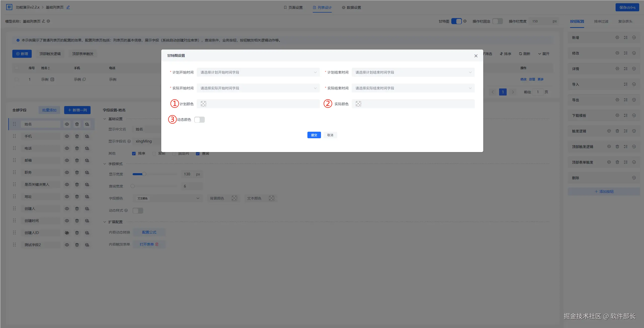Click delete icon for 触发逻辑 button row

tap(617, 131)
